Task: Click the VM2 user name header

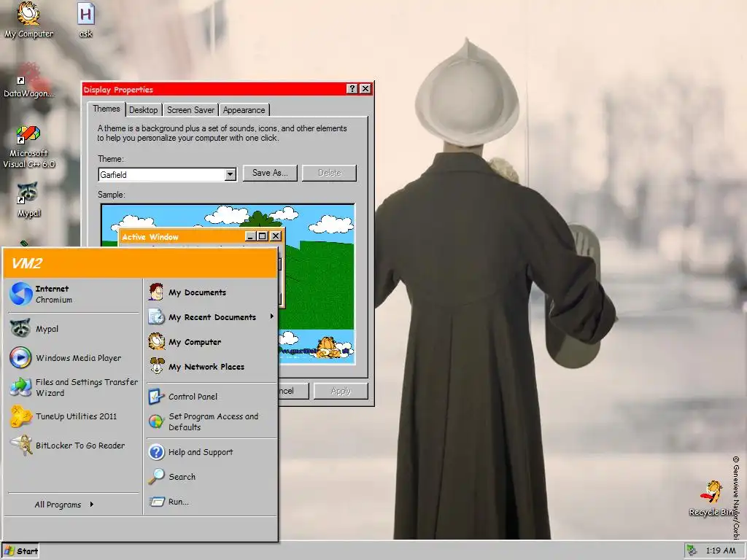Action: (x=27, y=263)
